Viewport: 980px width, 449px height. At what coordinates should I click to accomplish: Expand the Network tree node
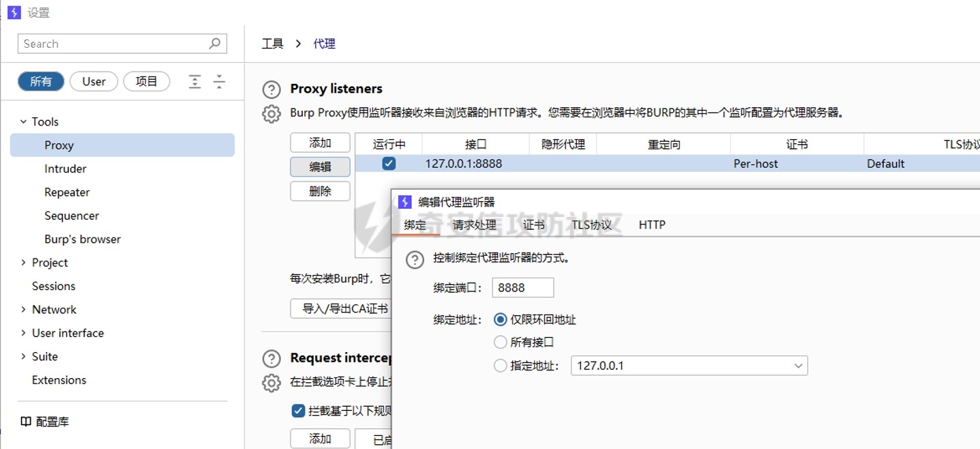click(23, 310)
